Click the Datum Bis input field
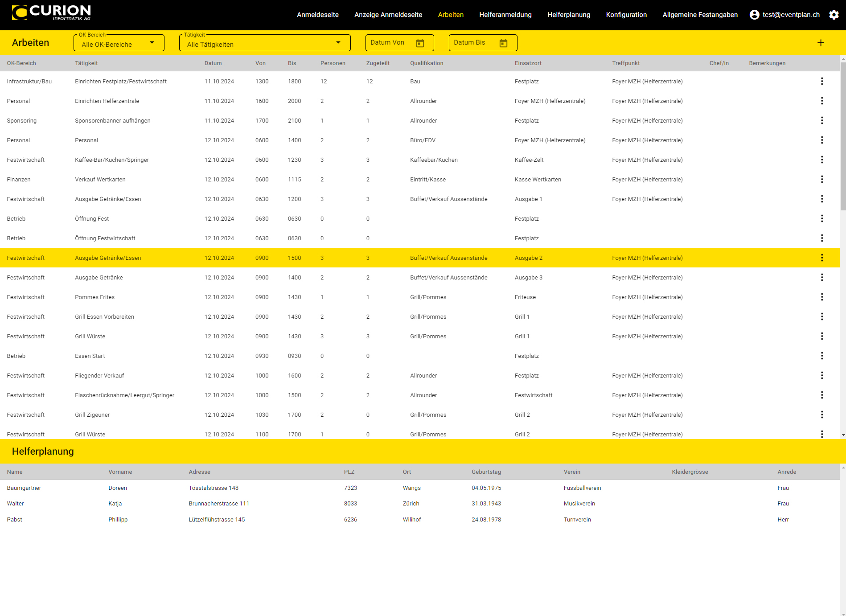Viewport: 846px width, 616px height. (483, 43)
